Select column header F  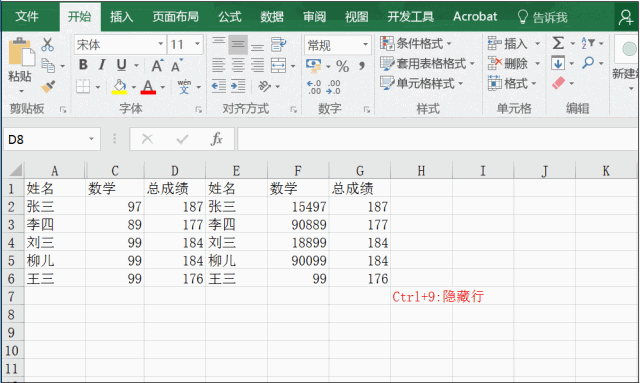point(298,171)
